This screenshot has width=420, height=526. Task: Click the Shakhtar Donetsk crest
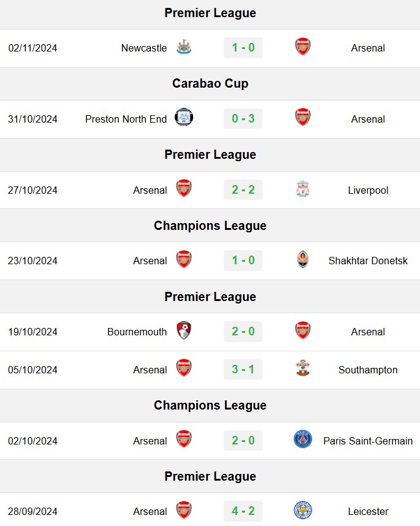tap(303, 259)
